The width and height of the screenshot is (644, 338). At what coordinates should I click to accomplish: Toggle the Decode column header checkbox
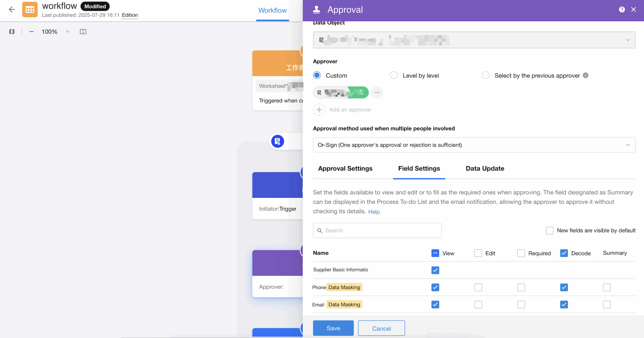tap(564, 253)
